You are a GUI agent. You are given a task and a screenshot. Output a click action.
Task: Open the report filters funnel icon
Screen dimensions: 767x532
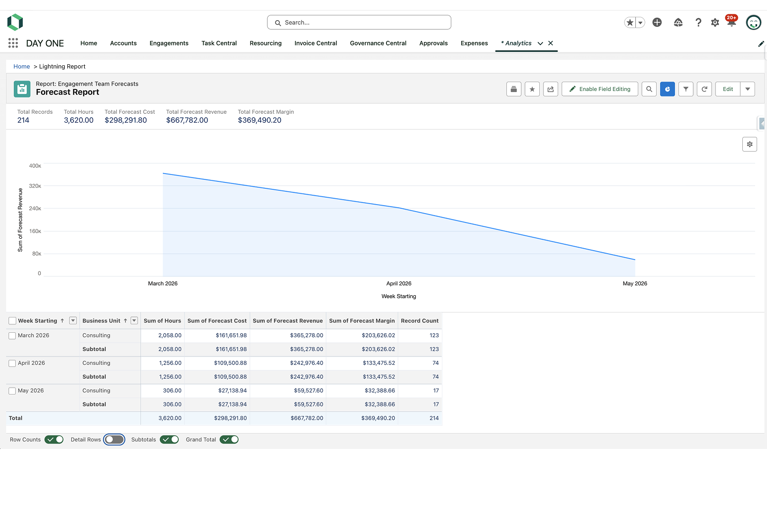[x=686, y=89]
